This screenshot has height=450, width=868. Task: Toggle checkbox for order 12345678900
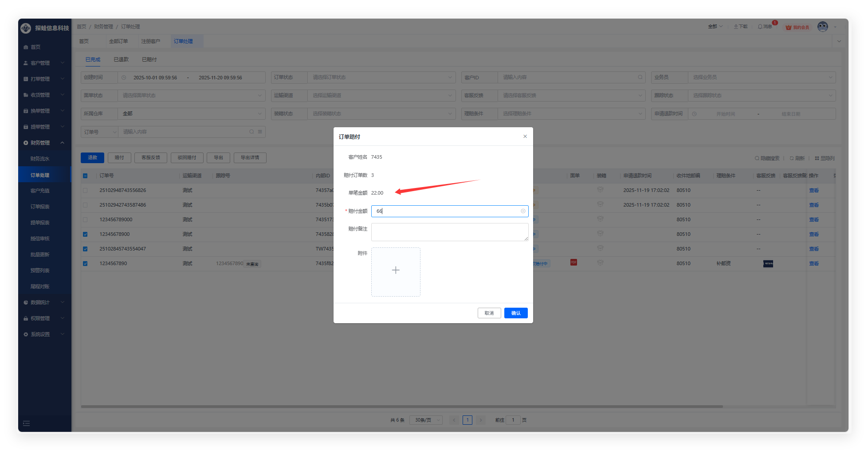pos(85,234)
